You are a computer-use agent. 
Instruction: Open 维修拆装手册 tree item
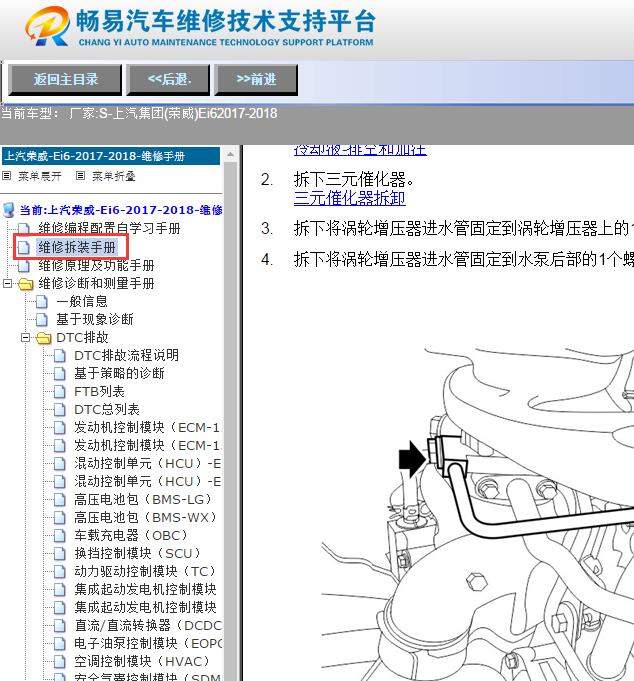[77, 247]
